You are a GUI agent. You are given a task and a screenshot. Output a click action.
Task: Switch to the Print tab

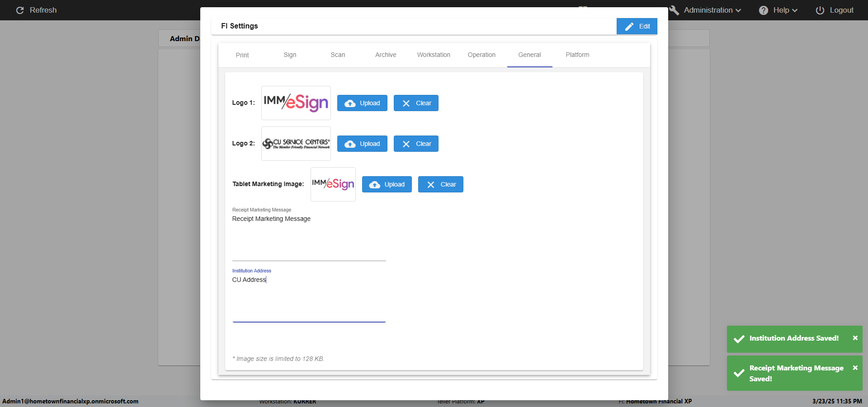click(242, 55)
